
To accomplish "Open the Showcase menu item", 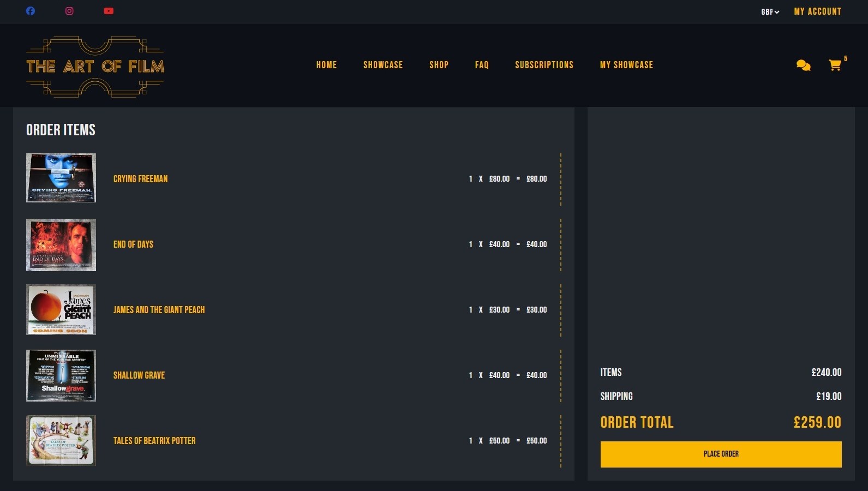I will (x=383, y=65).
